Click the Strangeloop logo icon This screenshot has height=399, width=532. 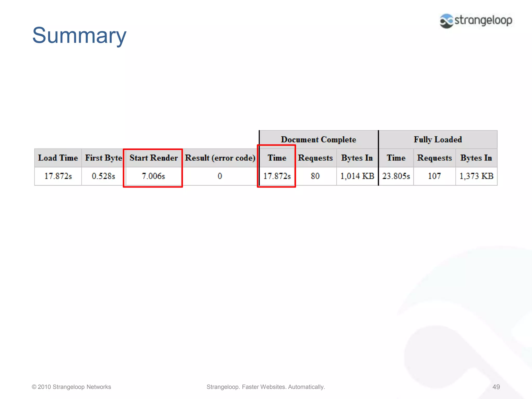447,21
